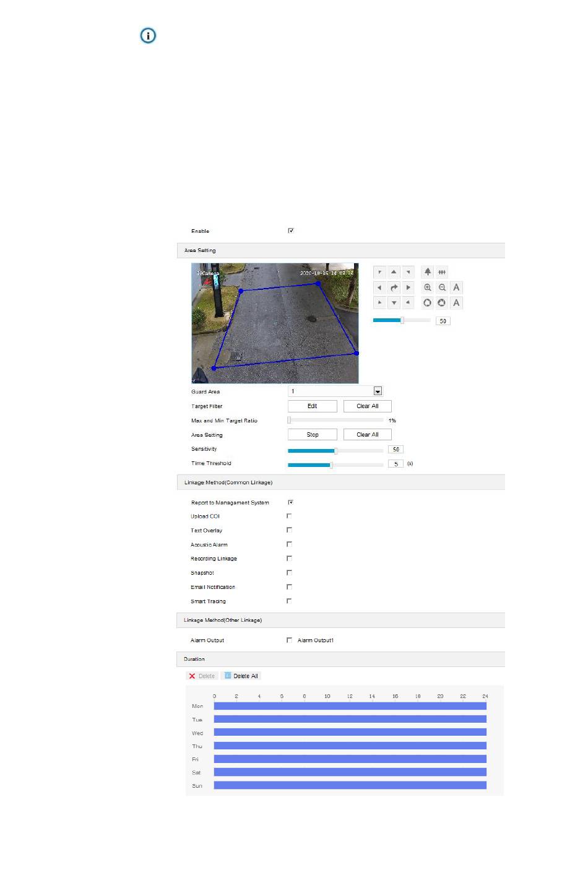
Task: Uncheck Report to Management System
Action: pyautogui.click(x=290, y=502)
